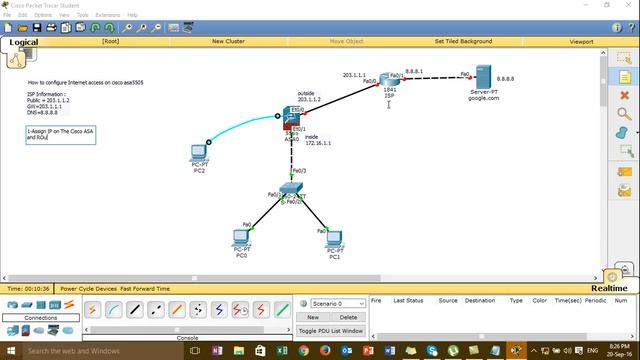Screen dimensions: 640x360
Task: Open the Options menu
Action: (x=43, y=15)
